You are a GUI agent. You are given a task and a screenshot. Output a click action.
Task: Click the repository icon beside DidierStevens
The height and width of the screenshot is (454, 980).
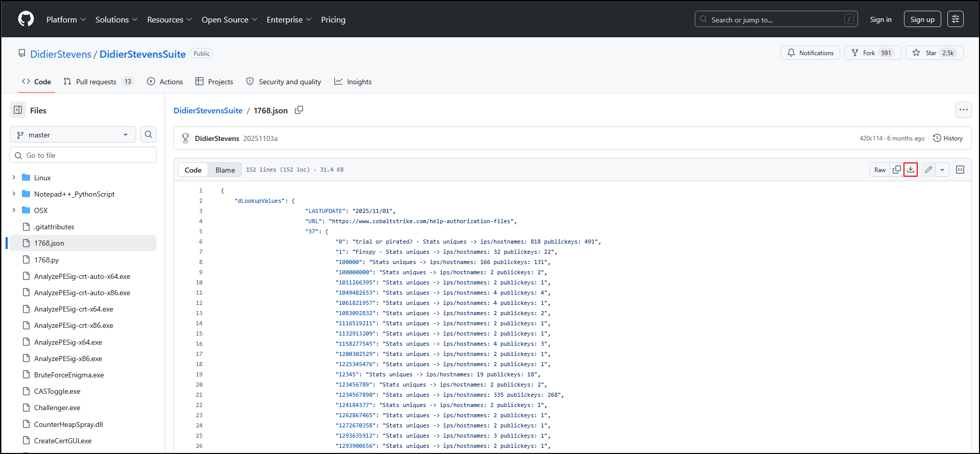pyautogui.click(x=22, y=53)
